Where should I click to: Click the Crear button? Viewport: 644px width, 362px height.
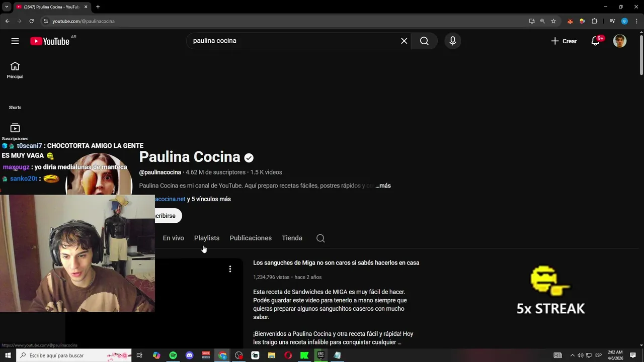tap(564, 41)
